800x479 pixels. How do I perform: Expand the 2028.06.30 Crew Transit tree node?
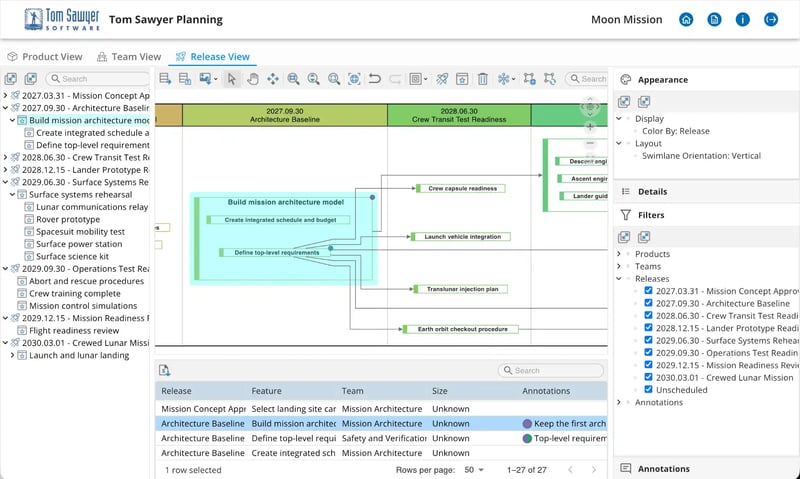5,157
